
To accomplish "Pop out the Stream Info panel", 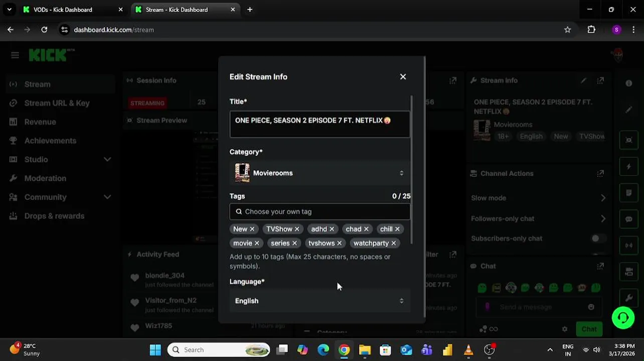I will point(600,80).
